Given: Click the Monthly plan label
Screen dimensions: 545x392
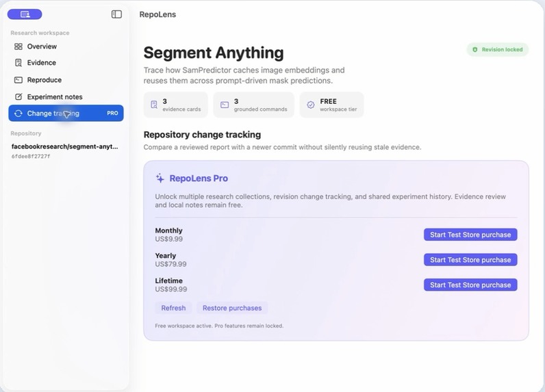Looking at the screenshot, I should [x=168, y=231].
